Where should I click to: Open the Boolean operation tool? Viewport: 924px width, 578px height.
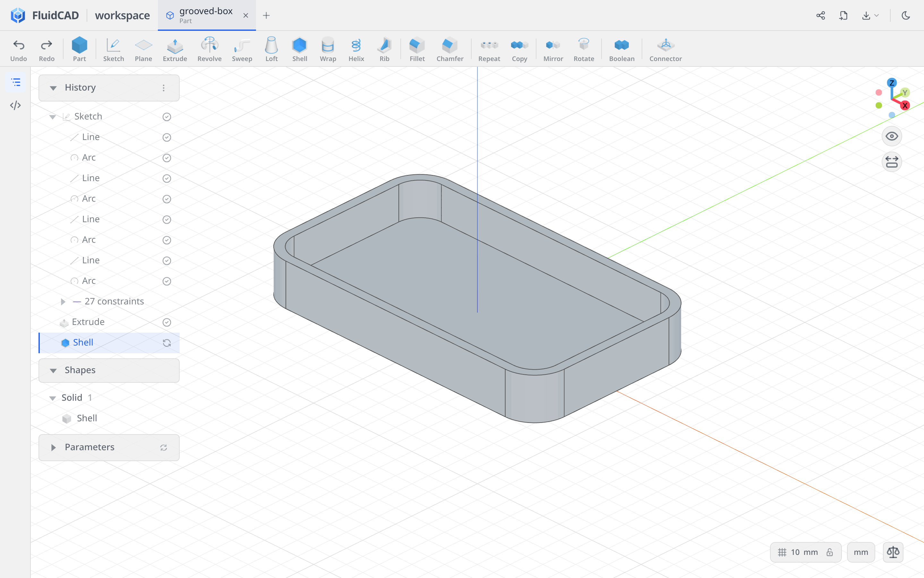[621, 49]
